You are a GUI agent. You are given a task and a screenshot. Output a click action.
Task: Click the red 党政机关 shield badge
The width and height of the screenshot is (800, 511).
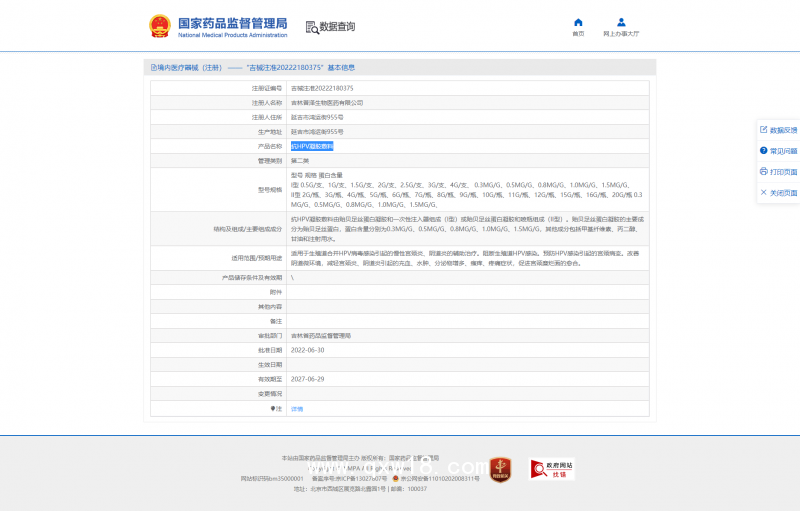coord(501,470)
